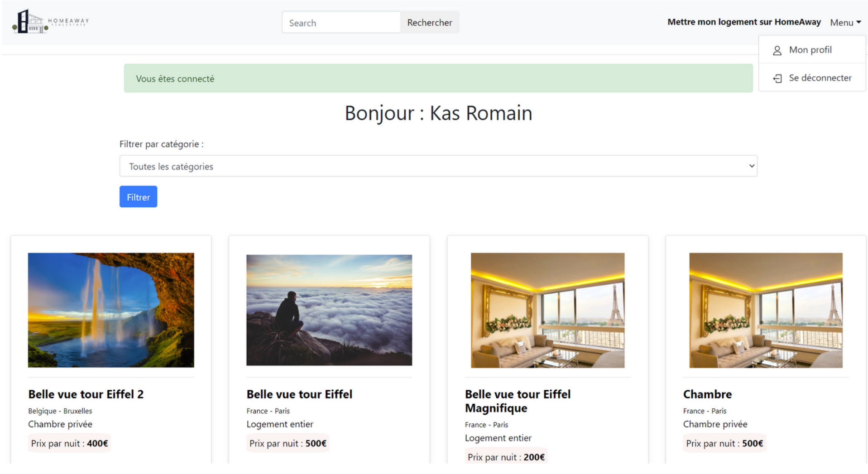Focus the Search input field
The height and width of the screenshot is (474, 868).
coord(340,23)
